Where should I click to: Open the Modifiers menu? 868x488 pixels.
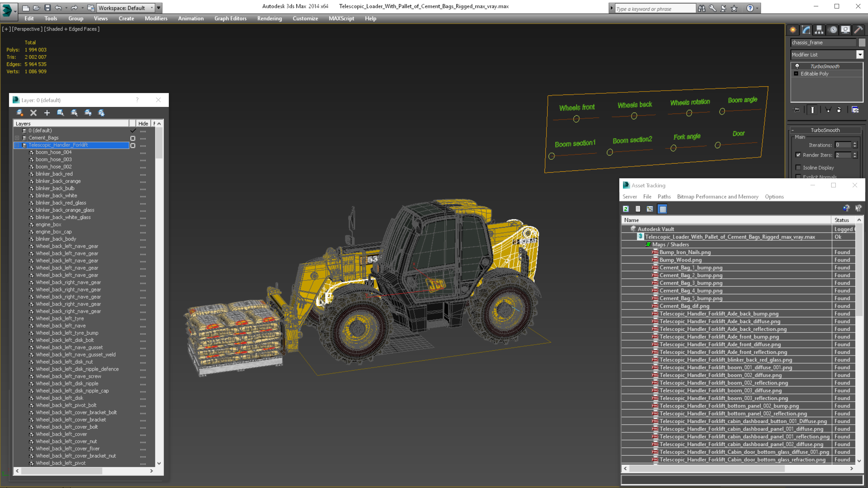click(x=156, y=18)
